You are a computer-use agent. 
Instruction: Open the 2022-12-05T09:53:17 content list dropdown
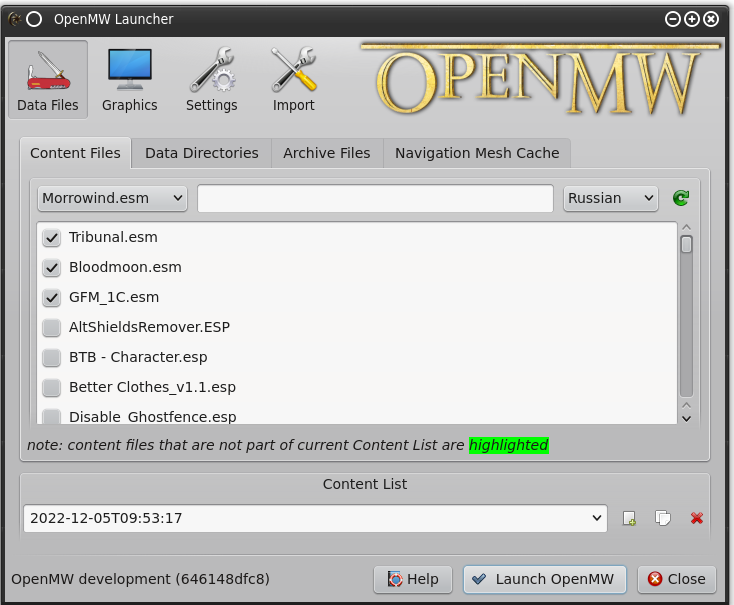(x=315, y=518)
